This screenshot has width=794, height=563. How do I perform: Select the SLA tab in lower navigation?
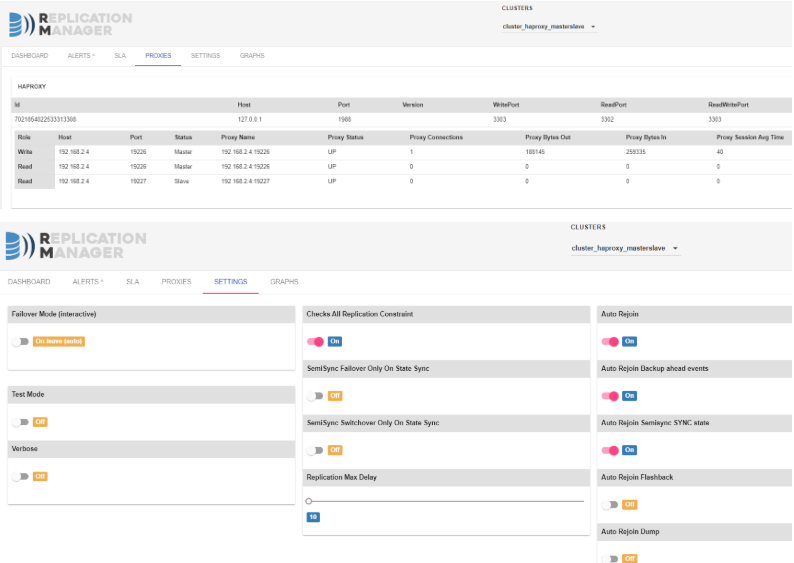click(132, 282)
